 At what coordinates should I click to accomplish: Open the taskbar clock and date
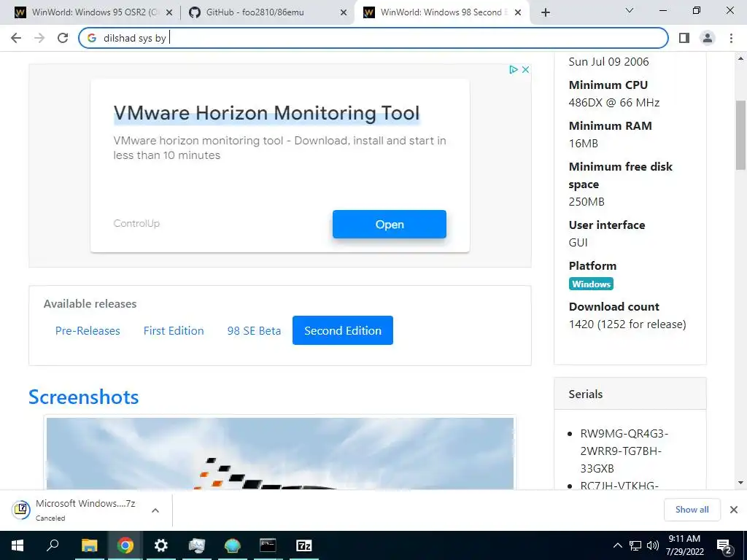click(x=684, y=545)
